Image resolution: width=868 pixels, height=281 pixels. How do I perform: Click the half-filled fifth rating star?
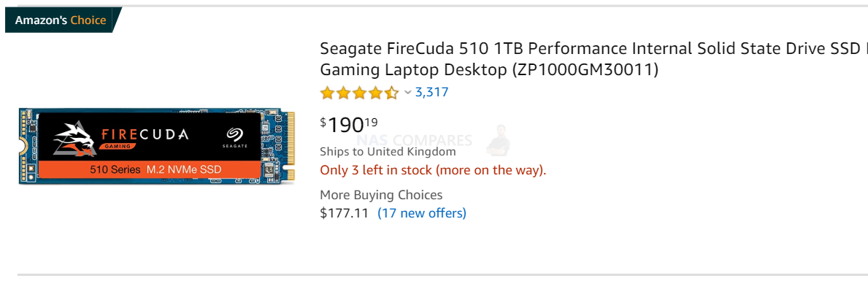pos(391,93)
